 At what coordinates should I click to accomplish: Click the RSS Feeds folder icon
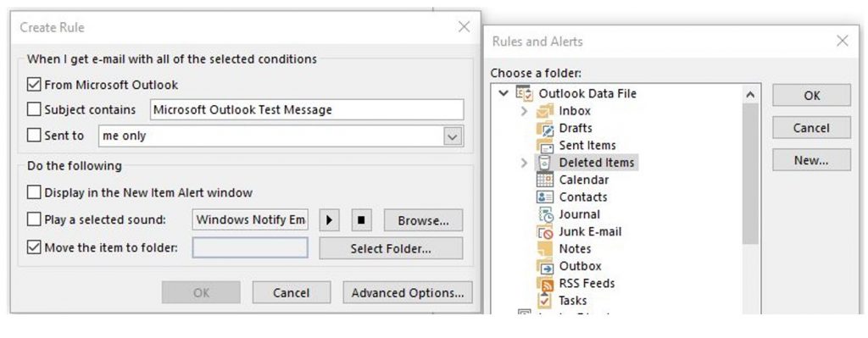[x=545, y=283]
